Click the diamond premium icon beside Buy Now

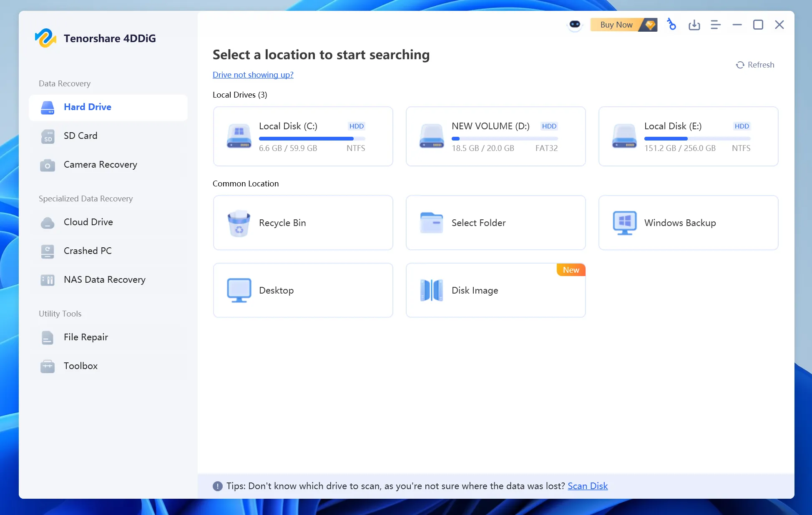(x=650, y=25)
